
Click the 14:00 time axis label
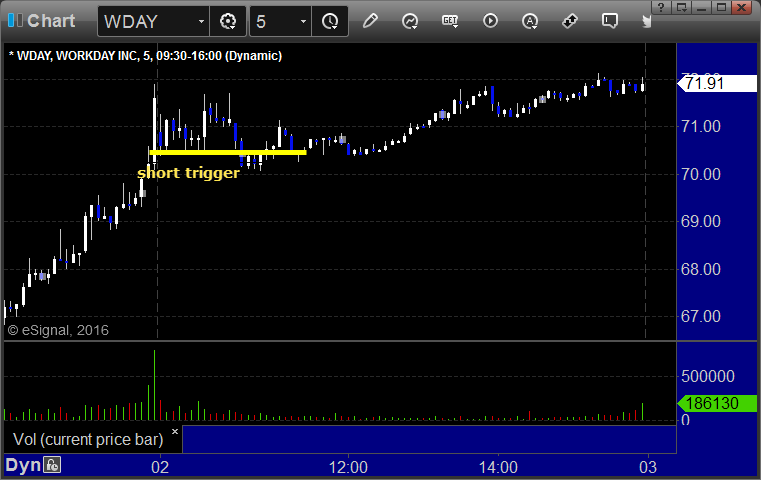coord(498,467)
